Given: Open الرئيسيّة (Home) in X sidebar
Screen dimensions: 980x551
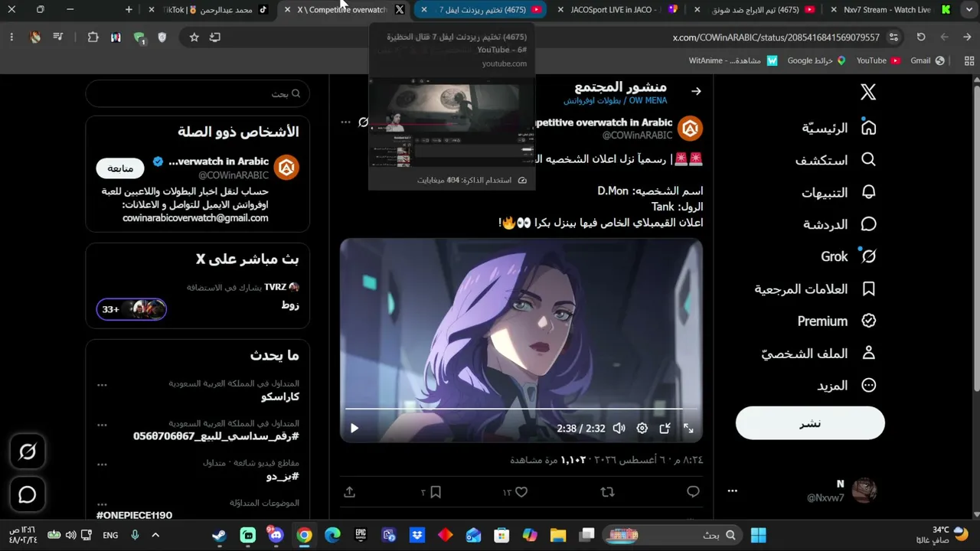Looking at the screenshot, I should click(x=839, y=128).
